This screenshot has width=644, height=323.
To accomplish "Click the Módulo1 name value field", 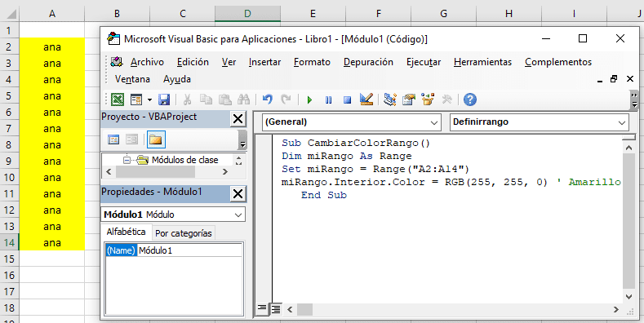I will pyautogui.click(x=189, y=250).
